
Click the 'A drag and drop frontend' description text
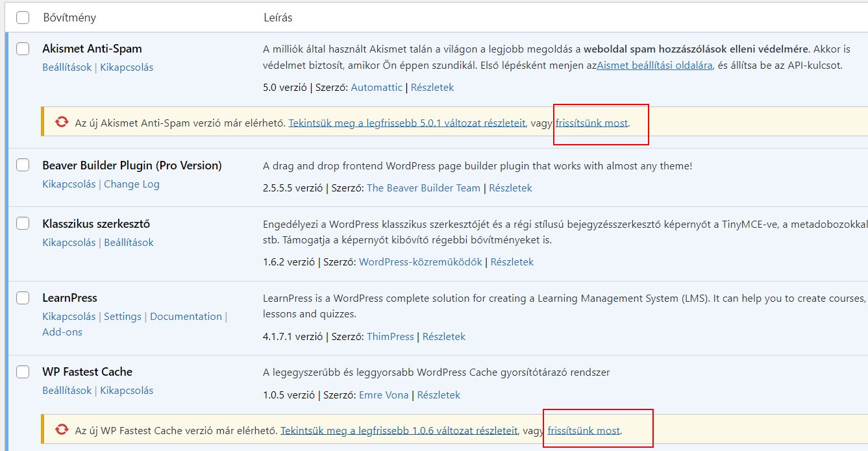coord(478,165)
